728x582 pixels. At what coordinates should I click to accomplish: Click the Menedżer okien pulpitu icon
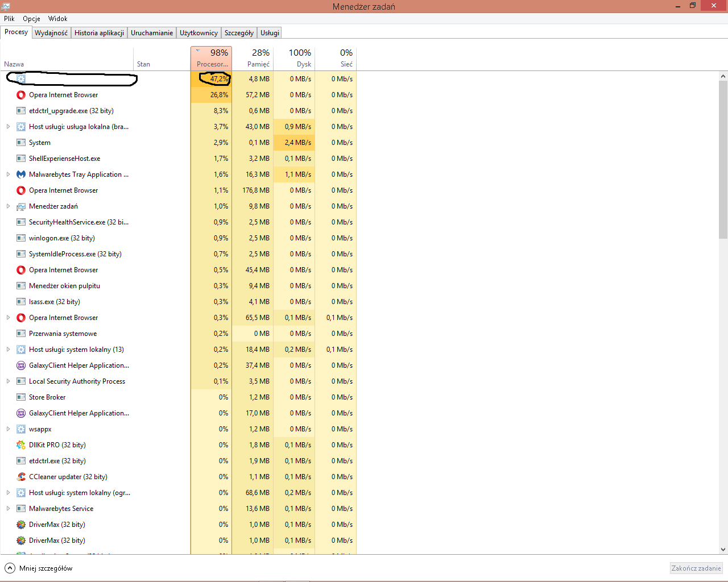click(21, 286)
